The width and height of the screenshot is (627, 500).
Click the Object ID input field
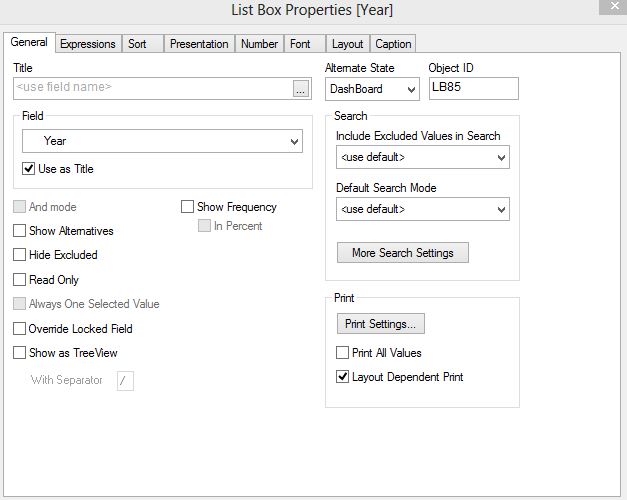473,88
